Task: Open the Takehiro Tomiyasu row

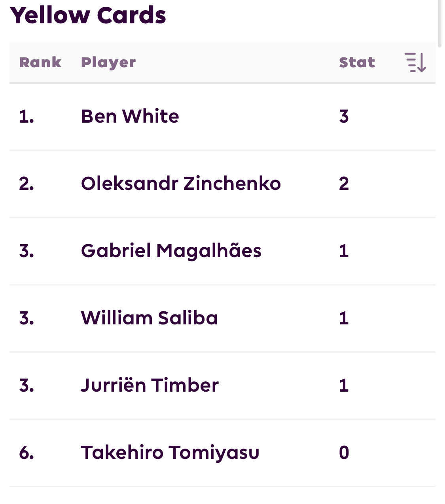Action: tap(222, 453)
